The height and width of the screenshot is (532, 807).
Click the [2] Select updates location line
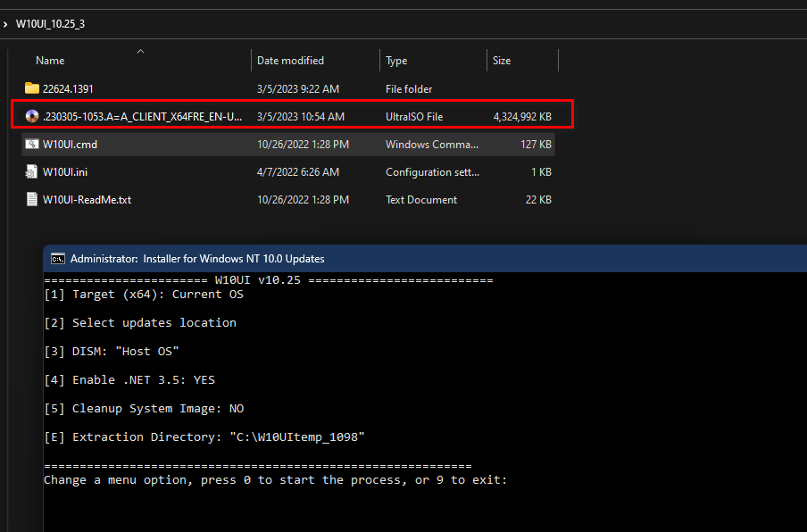(x=140, y=322)
